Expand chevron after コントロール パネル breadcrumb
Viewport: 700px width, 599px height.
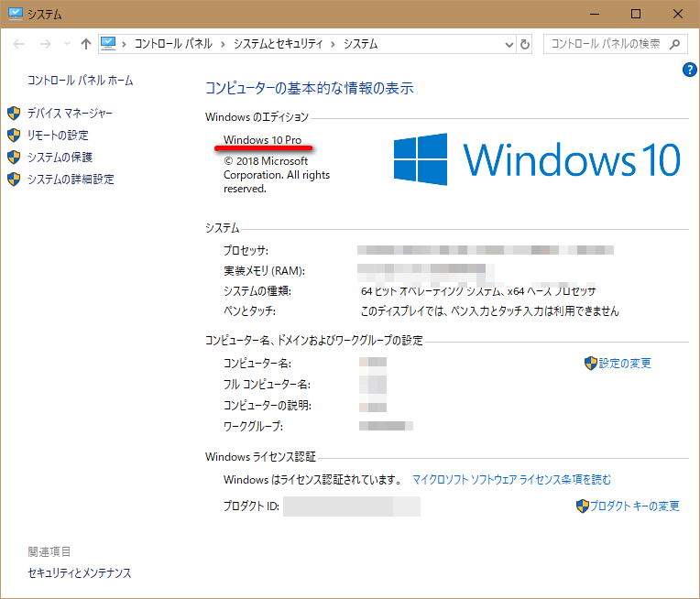[x=219, y=44]
